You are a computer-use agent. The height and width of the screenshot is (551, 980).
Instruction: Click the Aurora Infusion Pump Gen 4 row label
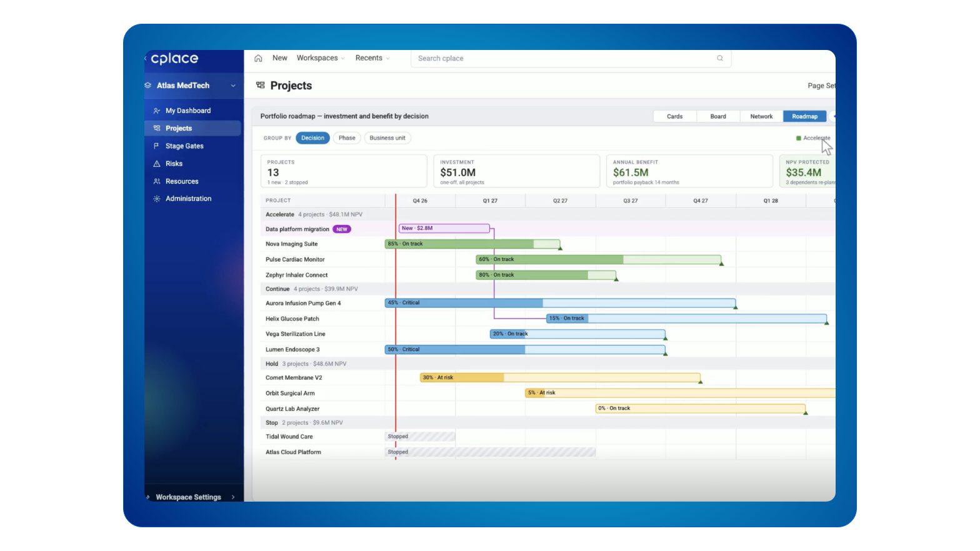303,304
